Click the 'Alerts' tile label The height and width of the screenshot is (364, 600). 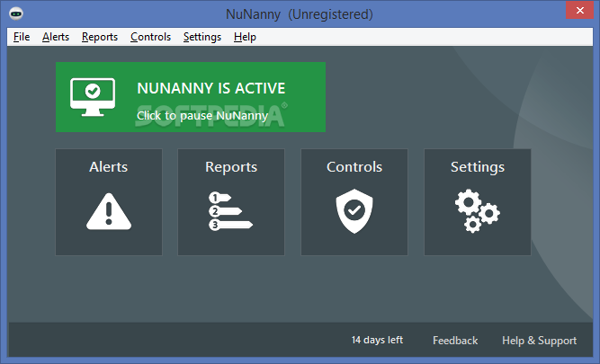tap(109, 167)
